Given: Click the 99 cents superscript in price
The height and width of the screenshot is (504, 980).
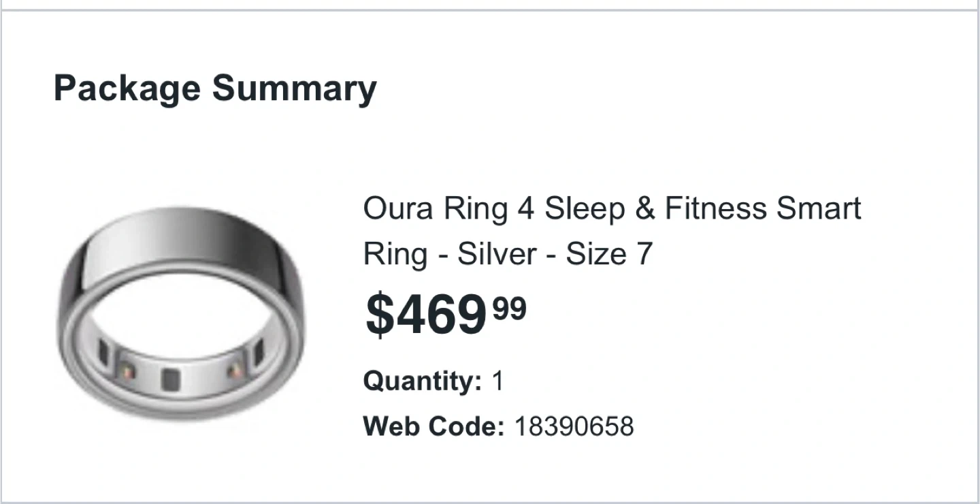Looking at the screenshot, I should tap(510, 308).
